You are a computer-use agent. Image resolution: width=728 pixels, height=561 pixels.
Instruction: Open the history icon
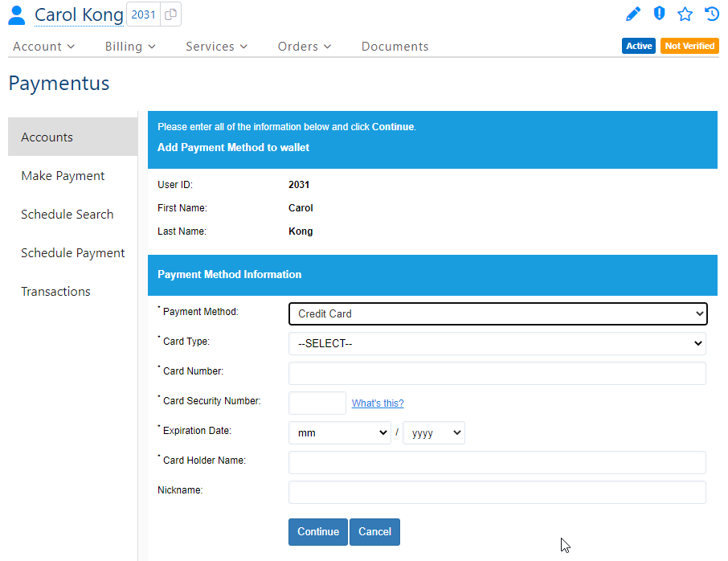coord(710,14)
